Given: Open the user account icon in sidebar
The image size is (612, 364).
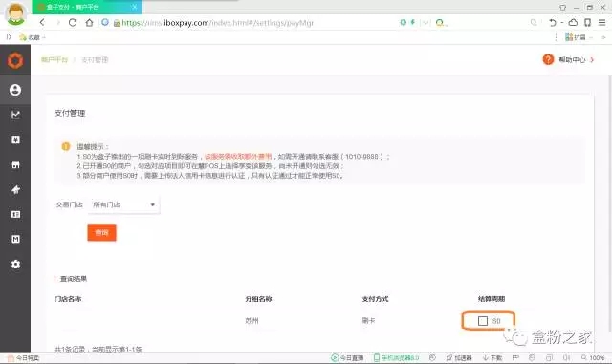Looking at the screenshot, I should point(15,90).
